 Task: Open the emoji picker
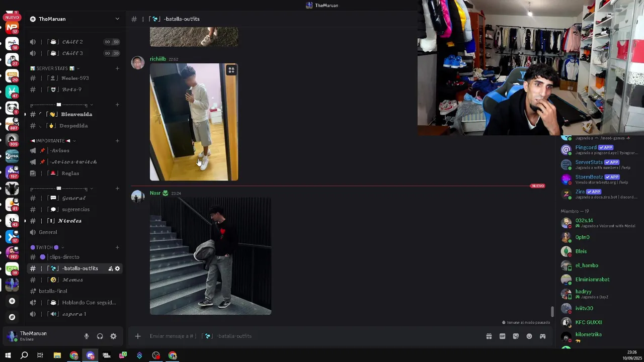(529, 336)
